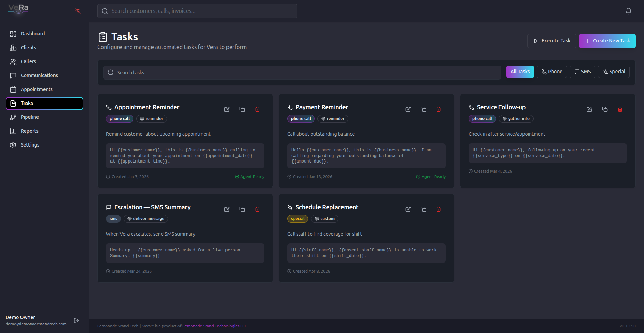Click 'Call about outstanding balance' description
Viewport: 644px width, 333px height.
click(321, 134)
